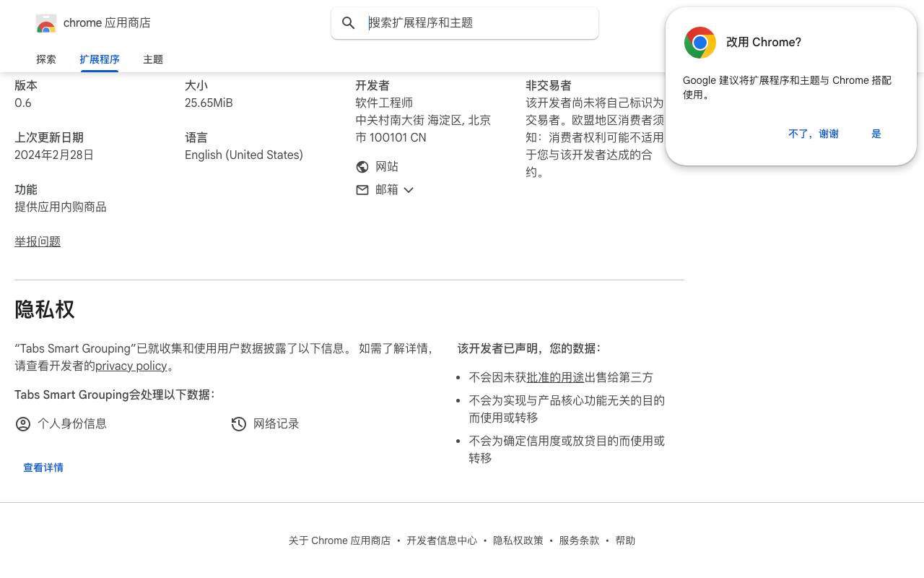Click the line Tabs Smart Grouping会处理以下数据：
Screen dimensions: 924x578
(x=115, y=395)
